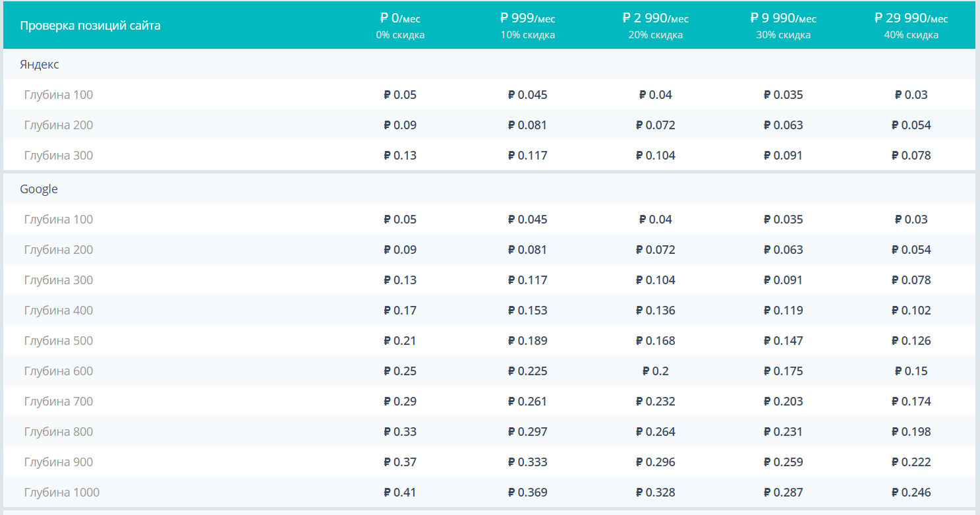Screen dimensions: 980x515
Task: Click the '₽ 0.246' price cell
Action: pos(911,493)
